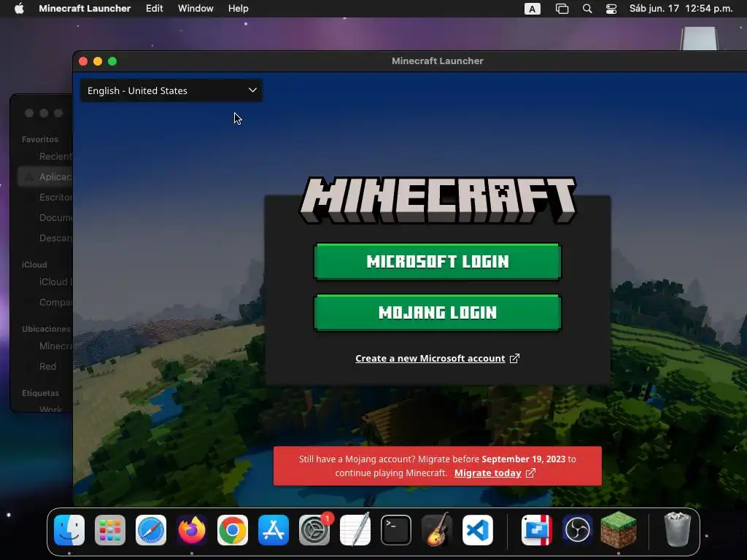This screenshot has width=747, height=560.
Task: Open the remote desktop app in dock
Action: point(537,530)
